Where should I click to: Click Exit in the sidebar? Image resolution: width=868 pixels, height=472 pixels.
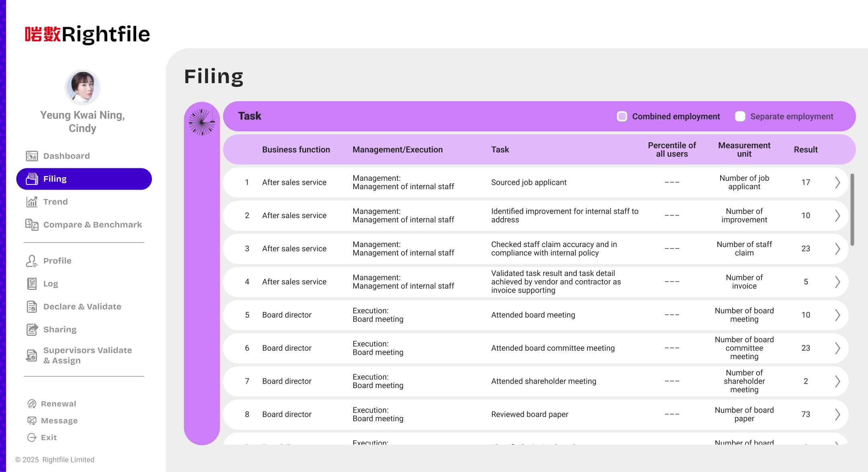coord(49,437)
